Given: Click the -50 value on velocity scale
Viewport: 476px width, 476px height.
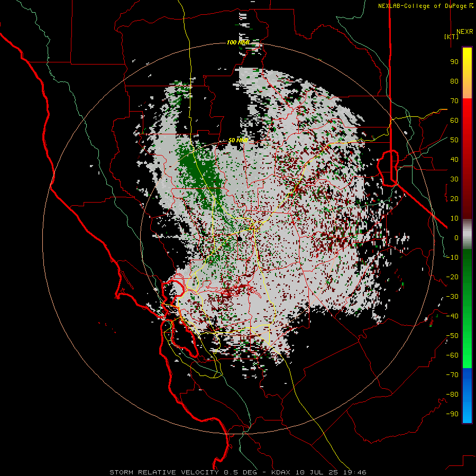Looking at the screenshot, I should tap(452, 336).
